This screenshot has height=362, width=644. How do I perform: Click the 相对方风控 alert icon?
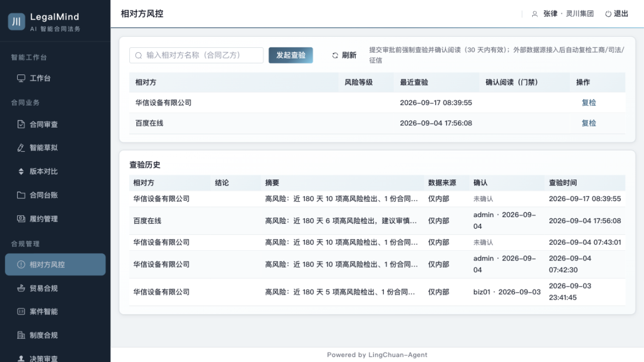click(21, 264)
